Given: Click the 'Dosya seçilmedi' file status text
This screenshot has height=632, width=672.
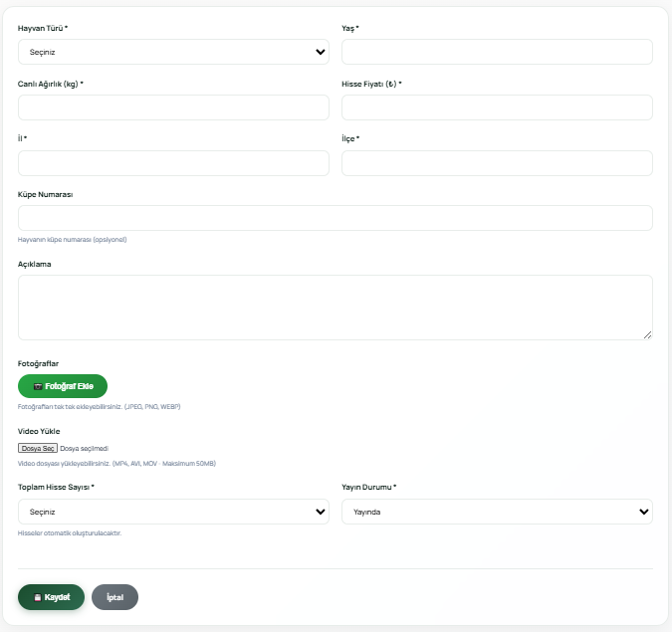Looking at the screenshot, I should (85, 449).
